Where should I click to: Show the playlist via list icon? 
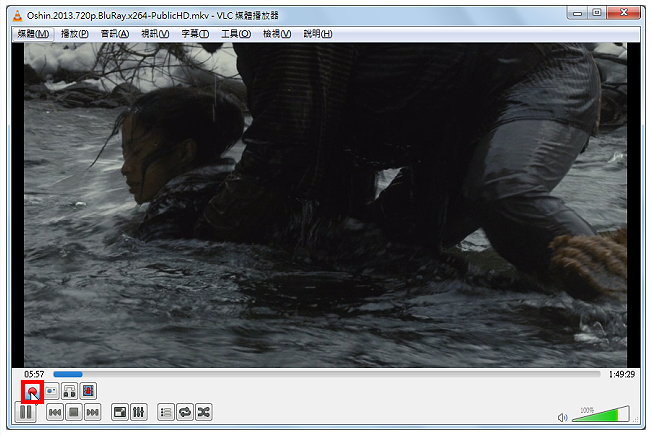(x=166, y=412)
